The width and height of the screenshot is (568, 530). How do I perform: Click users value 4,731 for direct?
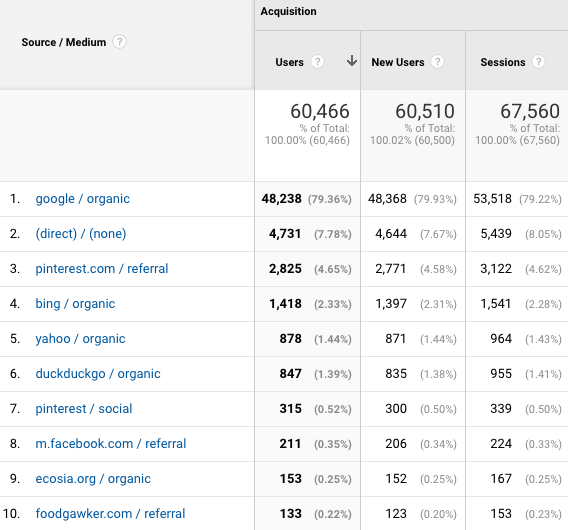tap(285, 234)
